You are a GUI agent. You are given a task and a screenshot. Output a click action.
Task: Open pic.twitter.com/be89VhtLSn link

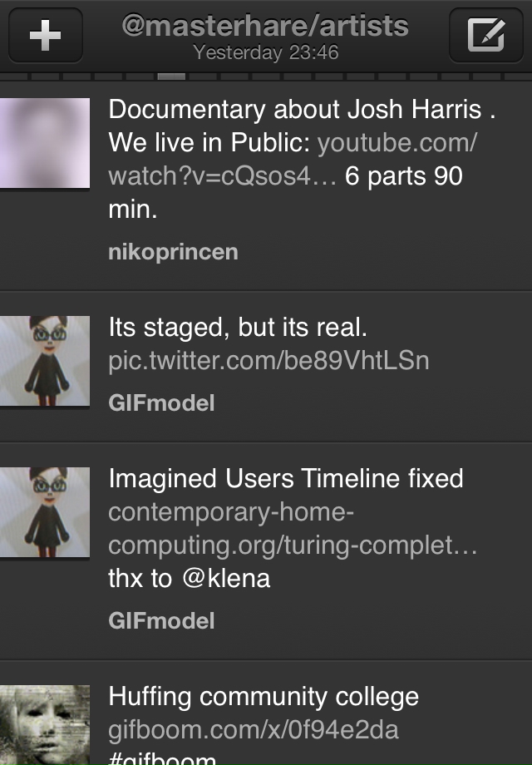(268, 361)
